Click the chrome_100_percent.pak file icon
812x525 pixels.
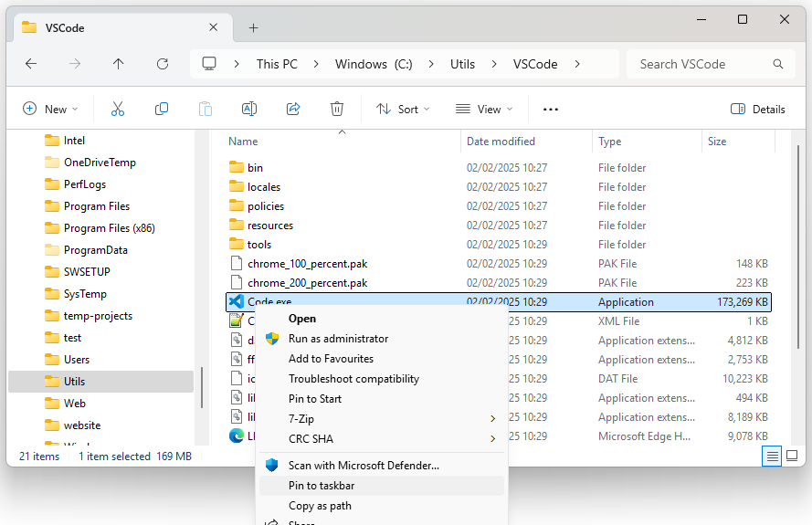(x=237, y=264)
